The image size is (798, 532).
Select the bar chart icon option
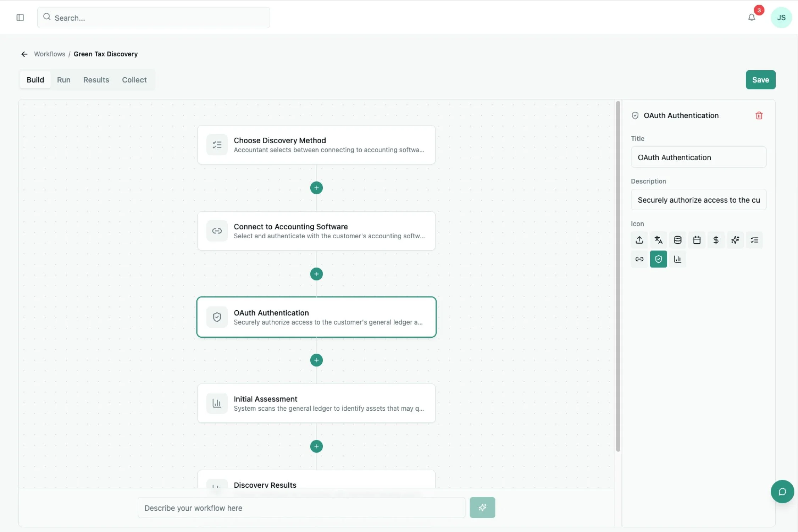pos(677,259)
